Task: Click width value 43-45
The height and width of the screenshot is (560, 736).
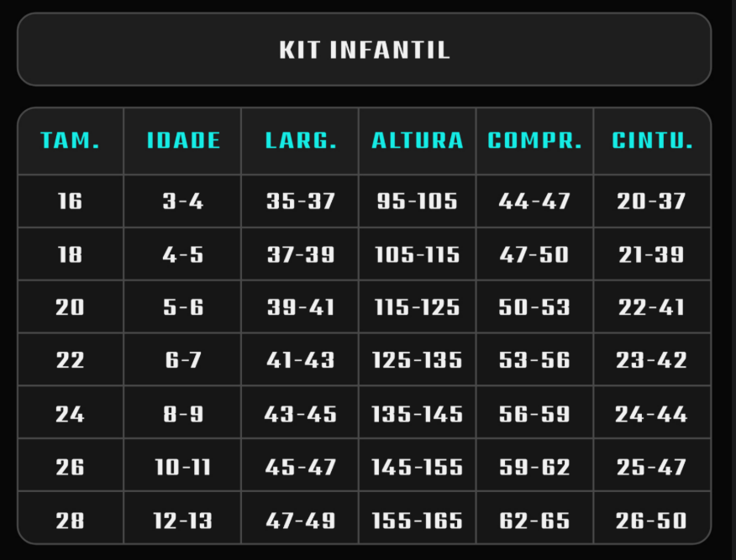Action: tap(300, 413)
